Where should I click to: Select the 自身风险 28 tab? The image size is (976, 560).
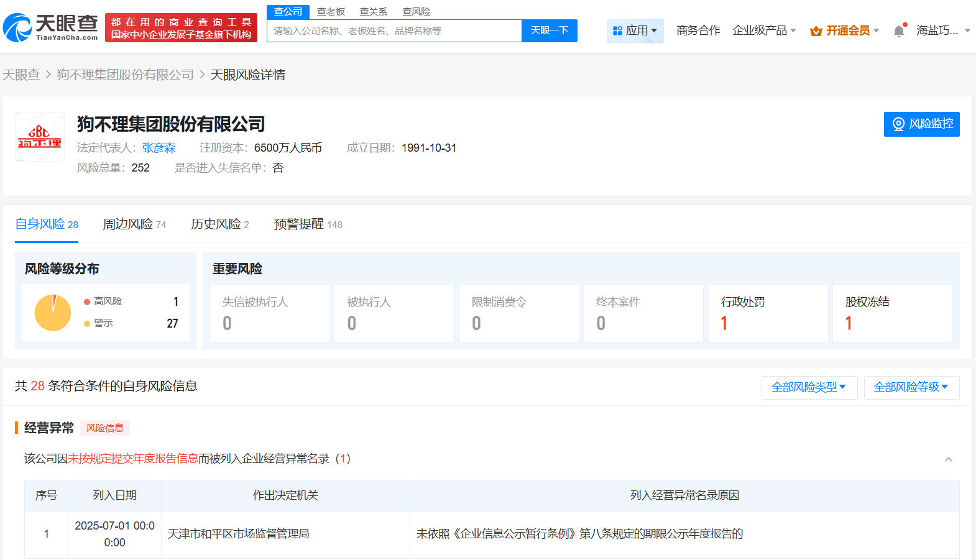point(47,224)
